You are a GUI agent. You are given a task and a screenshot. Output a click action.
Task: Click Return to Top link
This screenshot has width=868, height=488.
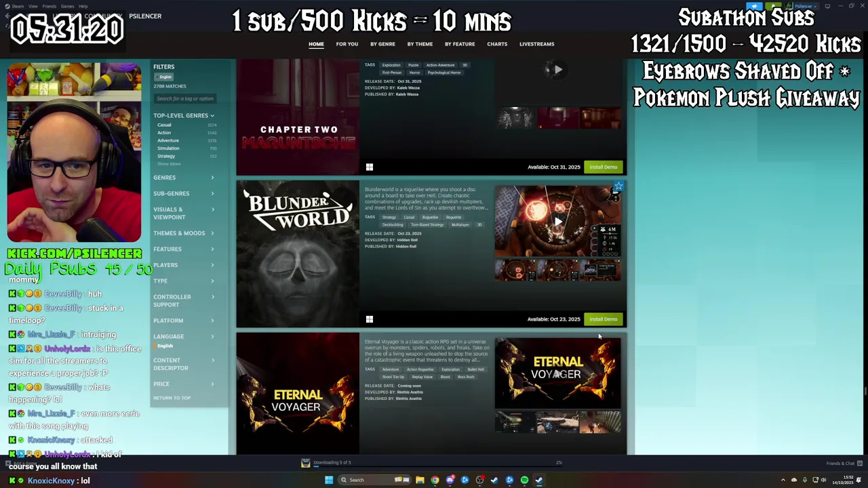pos(172,398)
